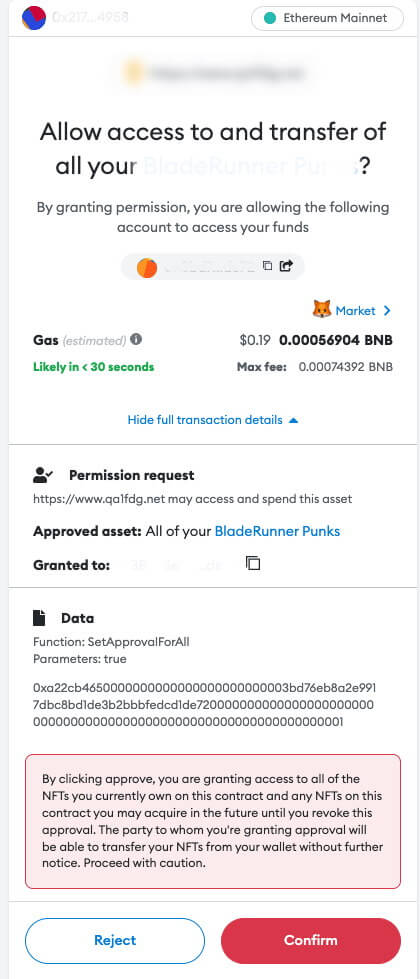Copy the Granted to address

point(253,563)
